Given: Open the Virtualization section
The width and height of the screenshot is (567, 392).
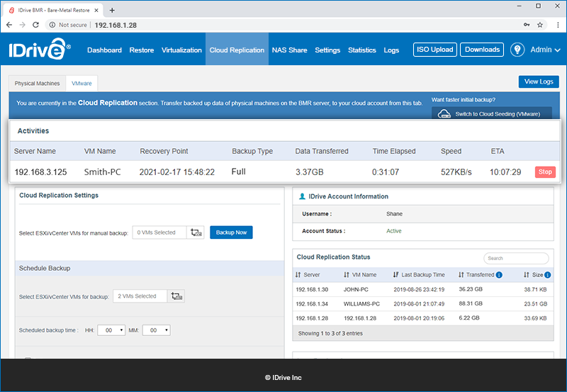Looking at the screenshot, I should [181, 50].
